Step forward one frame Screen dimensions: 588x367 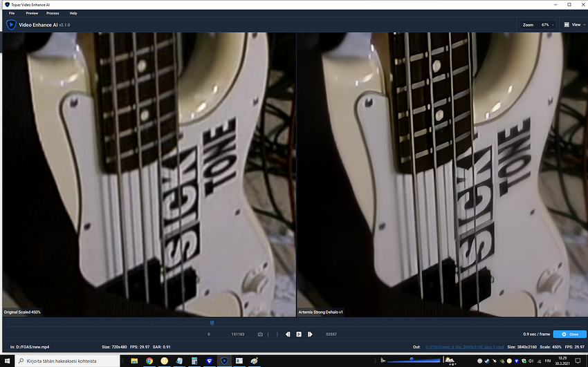310,334
